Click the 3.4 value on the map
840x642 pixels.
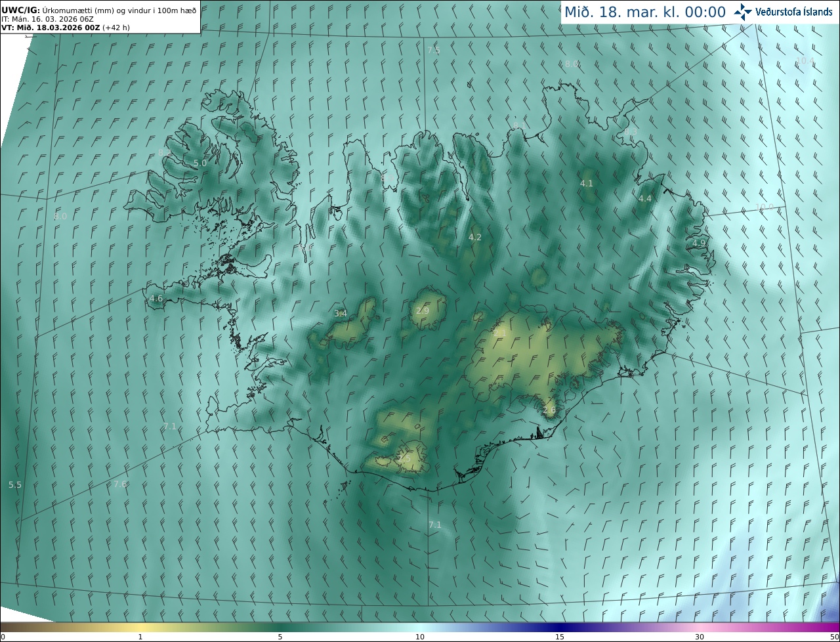tap(341, 314)
